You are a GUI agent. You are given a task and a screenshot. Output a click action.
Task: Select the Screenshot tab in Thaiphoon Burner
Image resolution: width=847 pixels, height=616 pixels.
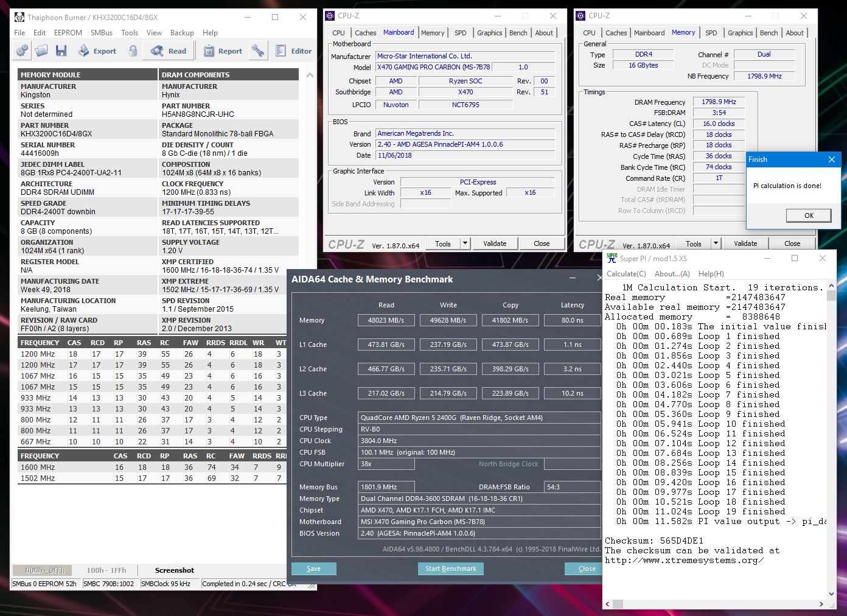pyautogui.click(x=175, y=570)
